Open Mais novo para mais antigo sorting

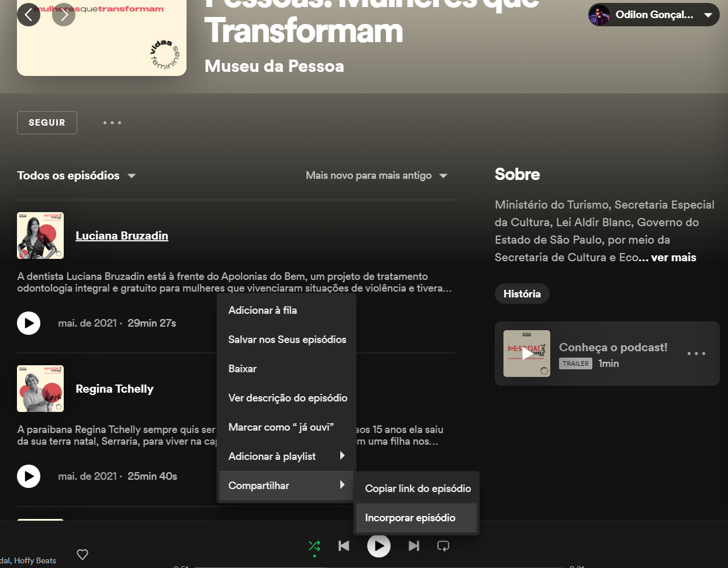click(377, 175)
